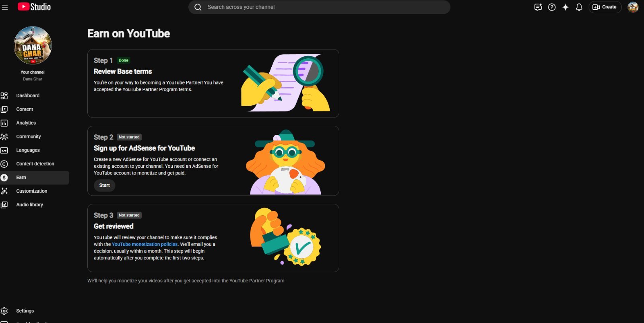Click the Analytics chart icon
The height and width of the screenshot is (323, 644).
coord(4,123)
